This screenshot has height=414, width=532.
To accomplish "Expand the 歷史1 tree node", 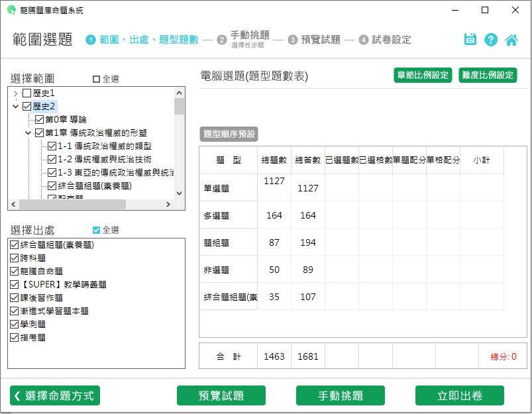I will pyautogui.click(x=16, y=93).
